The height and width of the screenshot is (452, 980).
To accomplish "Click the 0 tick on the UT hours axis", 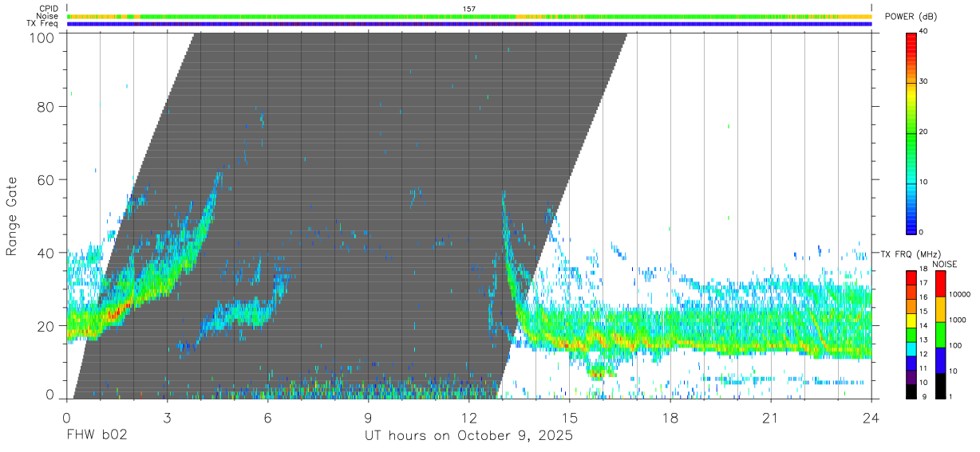I will 66,418.
